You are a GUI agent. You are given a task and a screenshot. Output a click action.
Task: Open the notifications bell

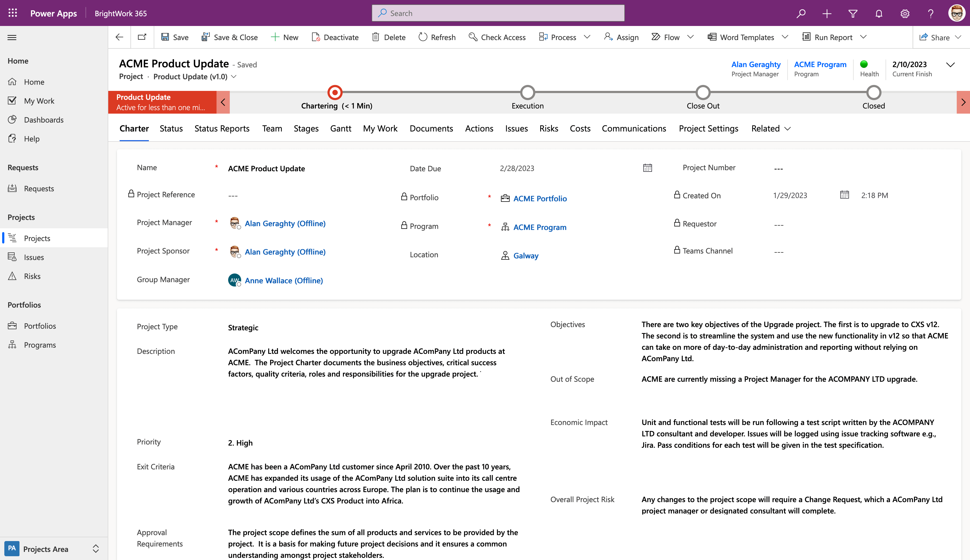(x=879, y=14)
